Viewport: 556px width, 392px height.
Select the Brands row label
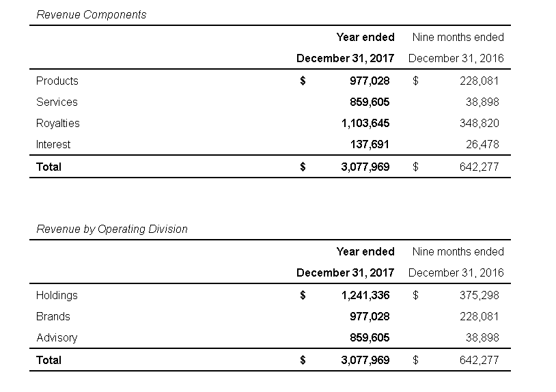click(53, 316)
